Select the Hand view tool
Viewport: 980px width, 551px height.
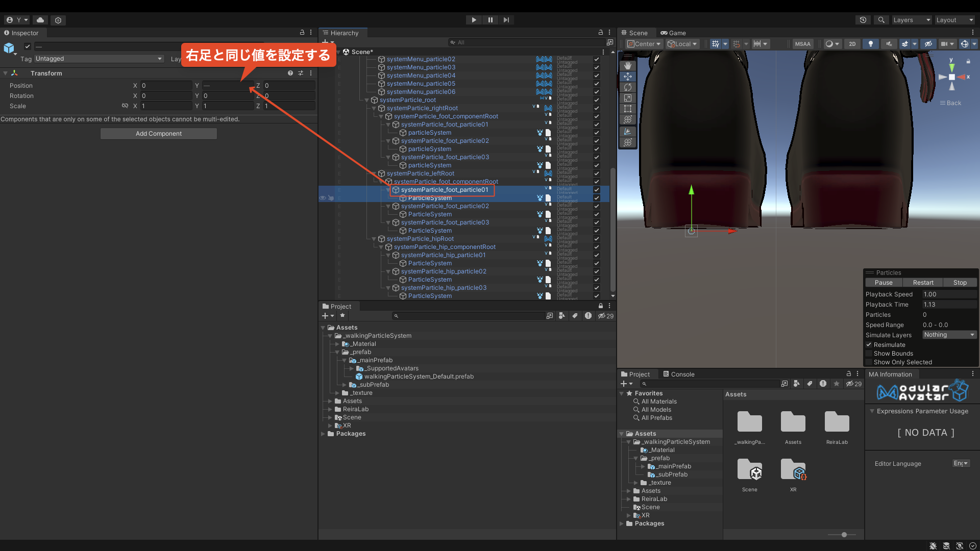point(628,65)
